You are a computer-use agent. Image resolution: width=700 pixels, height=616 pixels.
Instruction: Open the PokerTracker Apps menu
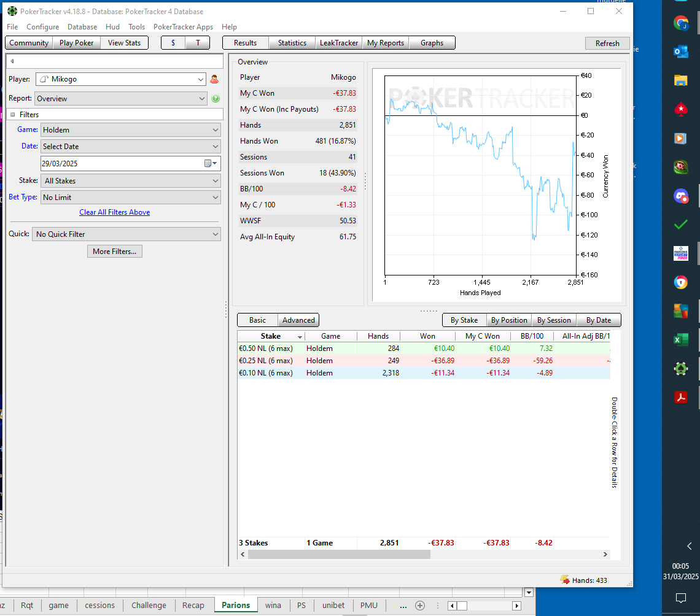coord(183,27)
